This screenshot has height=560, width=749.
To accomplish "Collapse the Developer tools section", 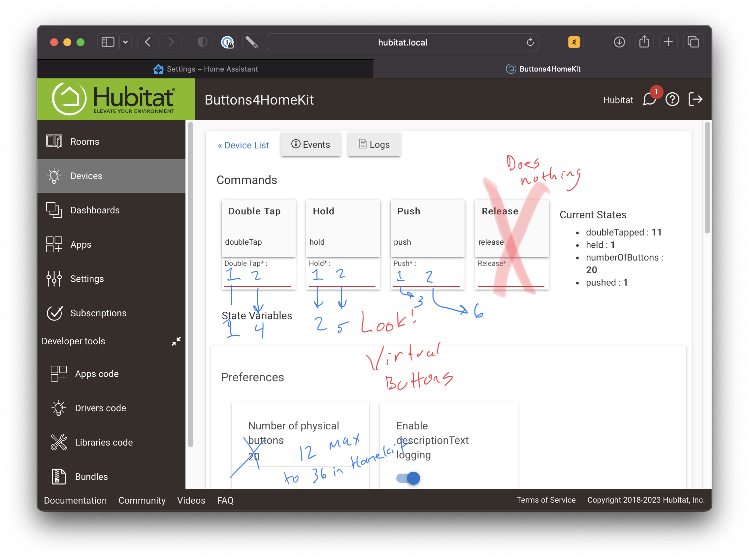I will click(176, 341).
